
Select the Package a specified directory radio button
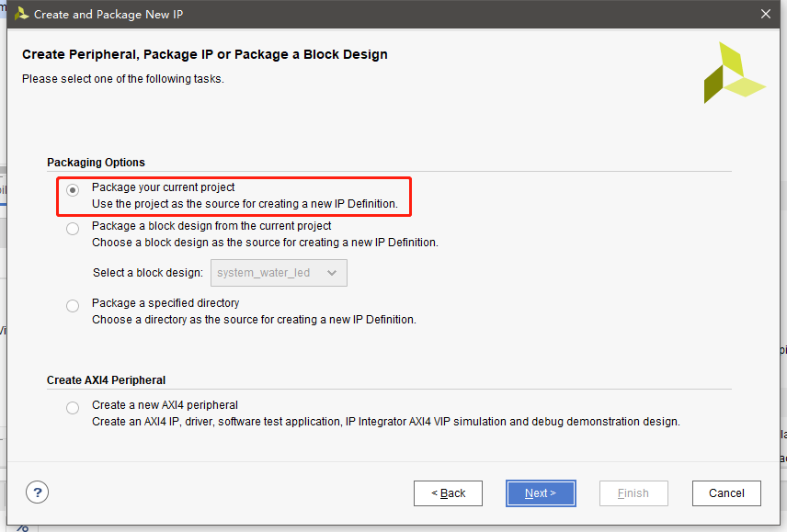(73, 305)
